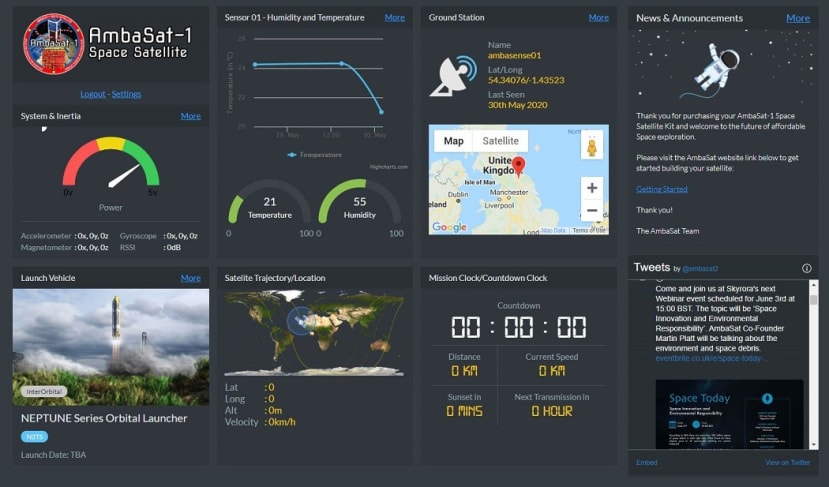Click Lat/Long value 54.34076/-1.43523

[526, 80]
